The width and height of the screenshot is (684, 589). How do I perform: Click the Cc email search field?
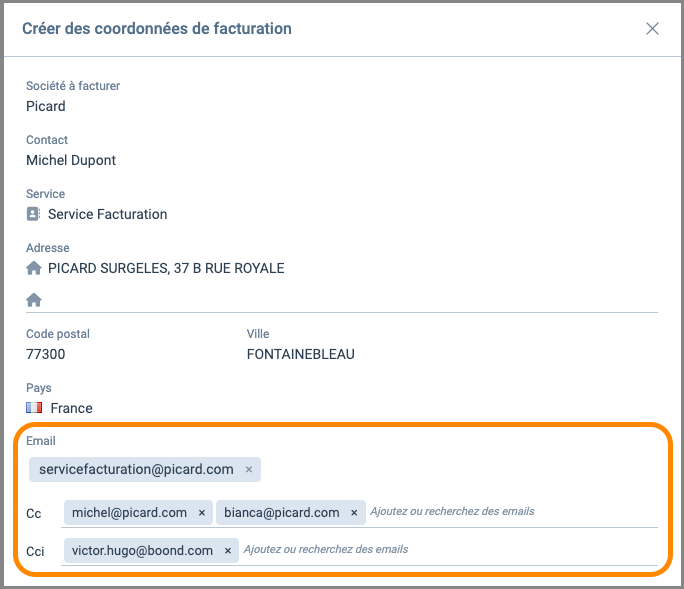(x=500, y=512)
